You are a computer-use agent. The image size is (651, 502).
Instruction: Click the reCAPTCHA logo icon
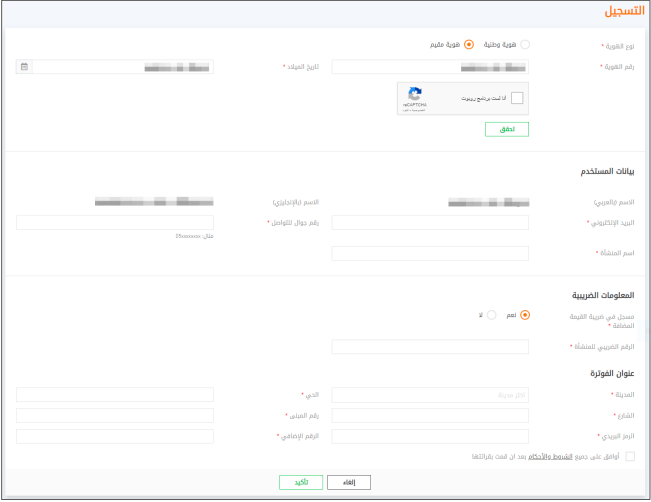tap(415, 94)
